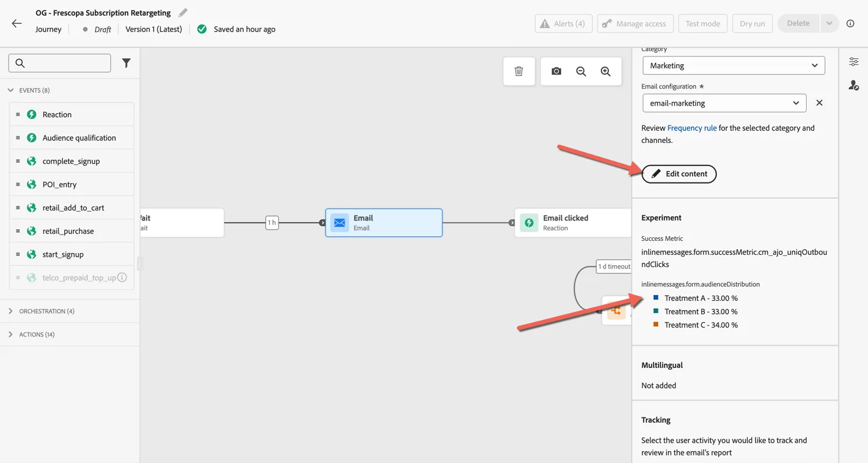Click drag handle of Reaction event
The width and height of the screenshot is (868, 463).
tap(18, 114)
